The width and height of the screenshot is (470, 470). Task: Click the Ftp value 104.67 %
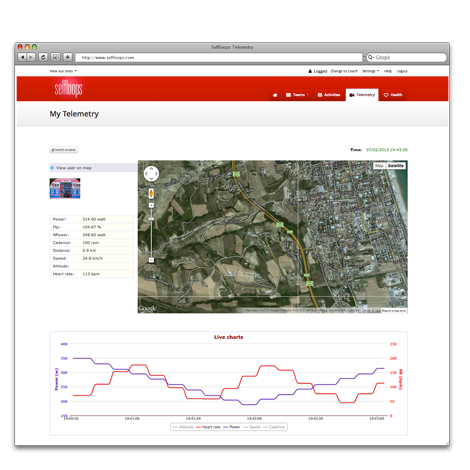pyautogui.click(x=92, y=227)
